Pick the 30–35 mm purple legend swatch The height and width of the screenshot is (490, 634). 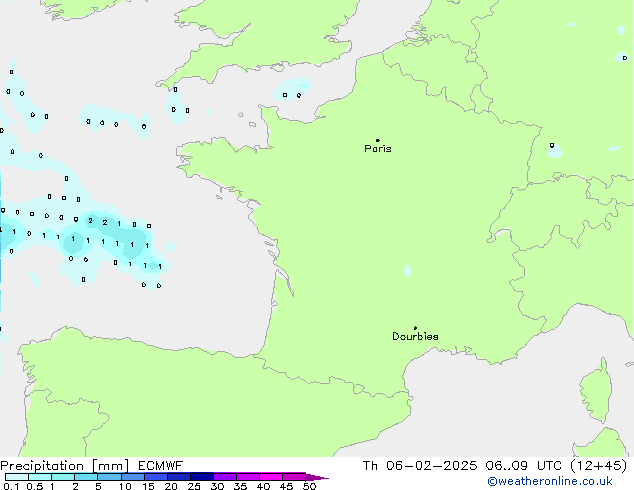coord(224,477)
